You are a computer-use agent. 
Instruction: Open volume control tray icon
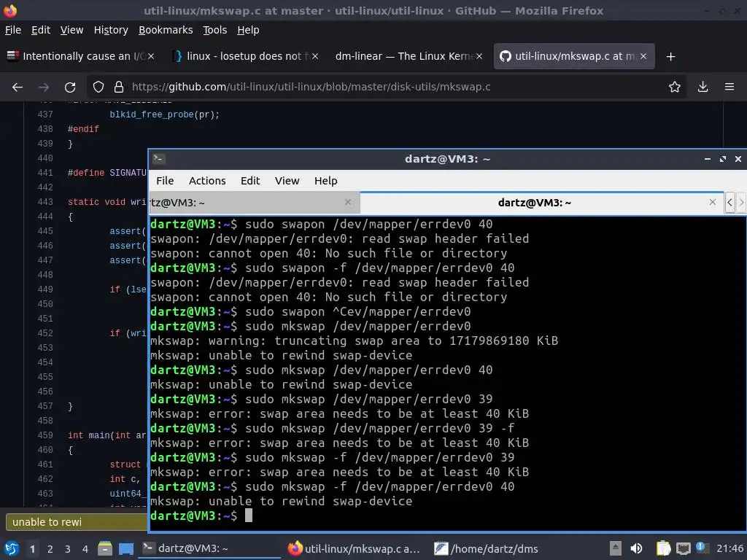636,548
